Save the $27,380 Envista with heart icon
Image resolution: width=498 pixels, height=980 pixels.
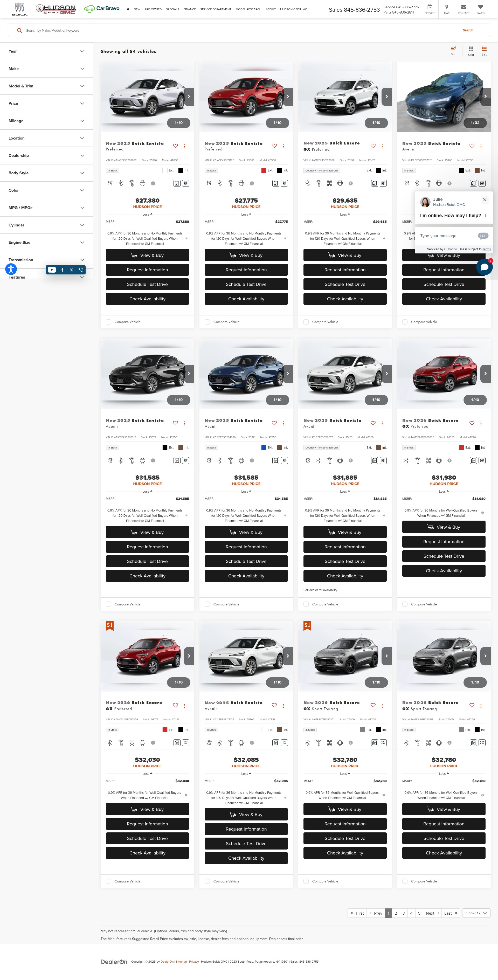coord(175,146)
